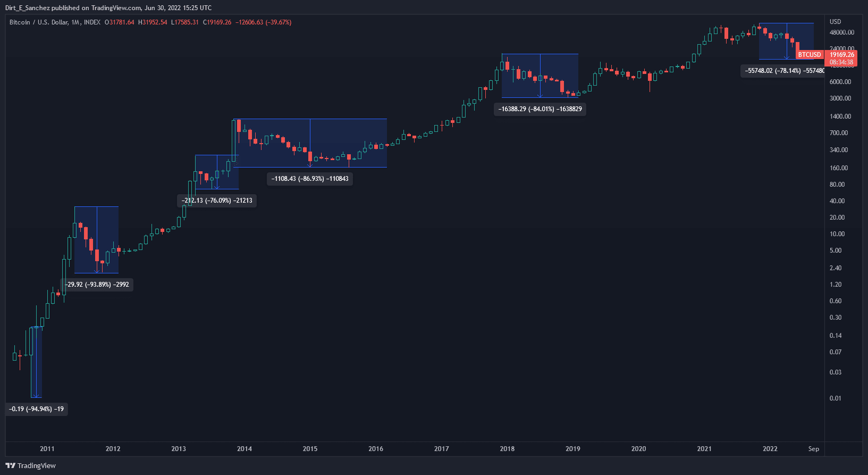Click 2014 on the time axis

245,449
